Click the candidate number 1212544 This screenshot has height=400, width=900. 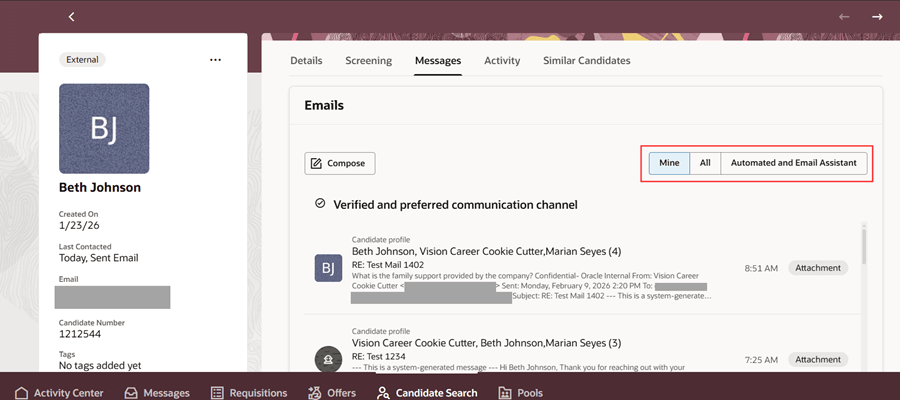tap(80, 334)
